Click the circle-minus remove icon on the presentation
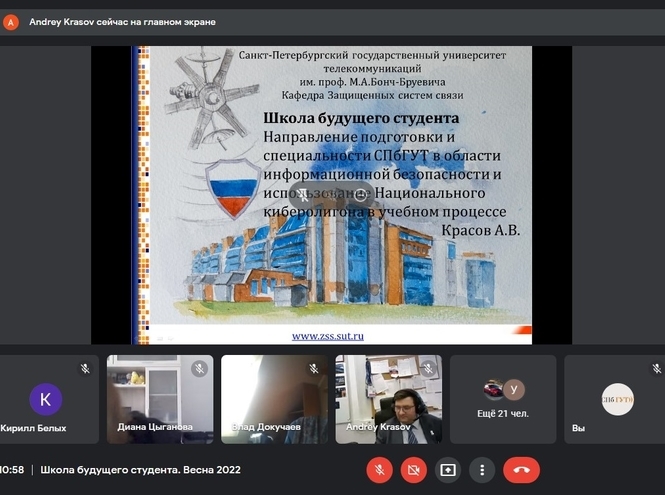Viewport: 665px width, 495px height. click(360, 196)
